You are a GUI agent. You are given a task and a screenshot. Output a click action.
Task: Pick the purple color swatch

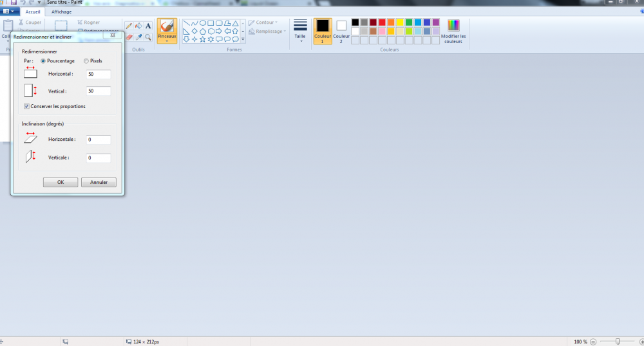(x=436, y=23)
